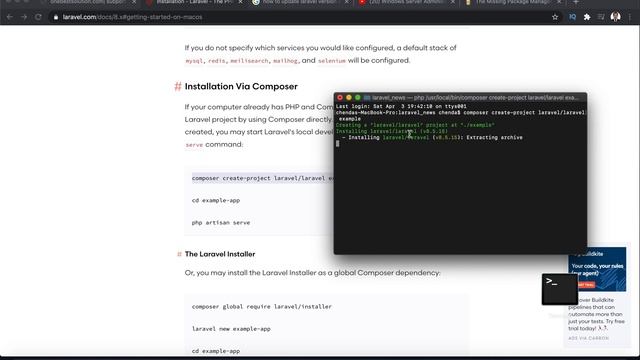The image size is (640, 360).
Task: Open the Chrome three-dot menu
Action: tap(630, 17)
